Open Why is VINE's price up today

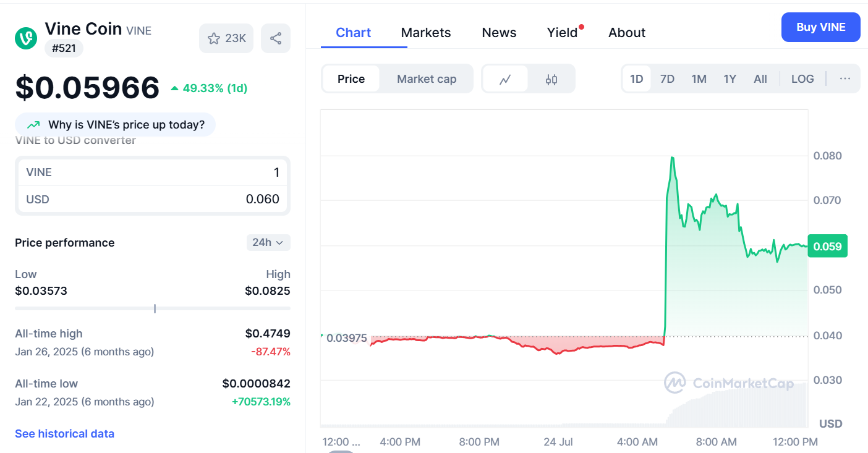(115, 125)
